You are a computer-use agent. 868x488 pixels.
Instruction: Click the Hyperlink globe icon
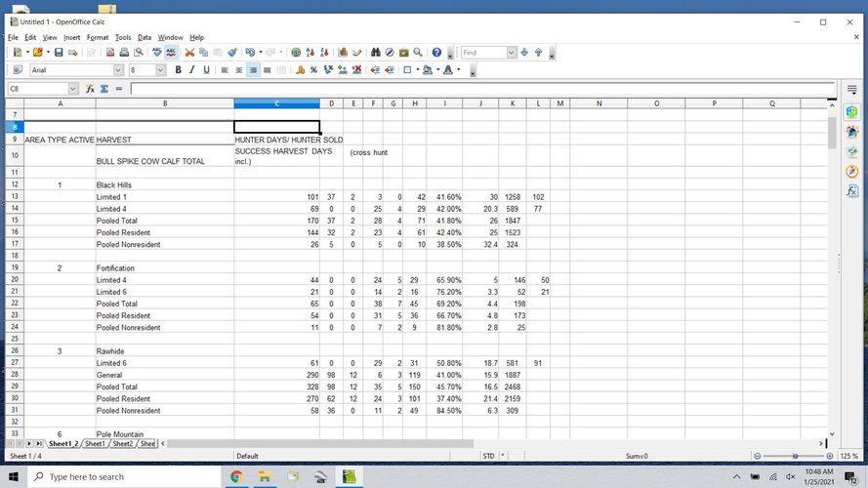coord(296,52)
